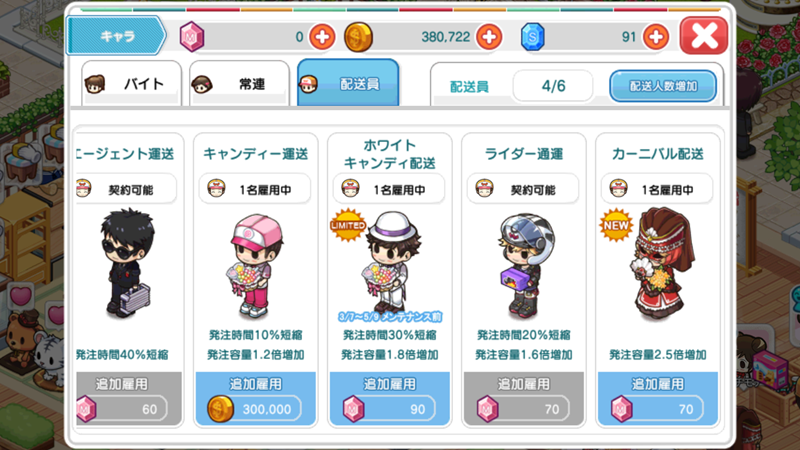800x450 pixels.
Task: Select the black-suited エージェント運送 character
Action: tap(128, 263)
